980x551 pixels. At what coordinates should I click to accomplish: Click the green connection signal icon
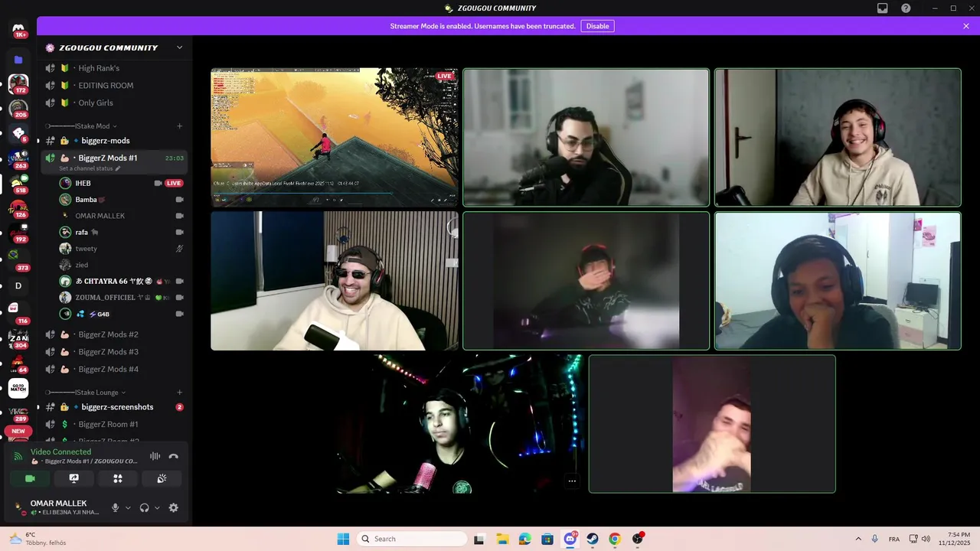(18, 456)
